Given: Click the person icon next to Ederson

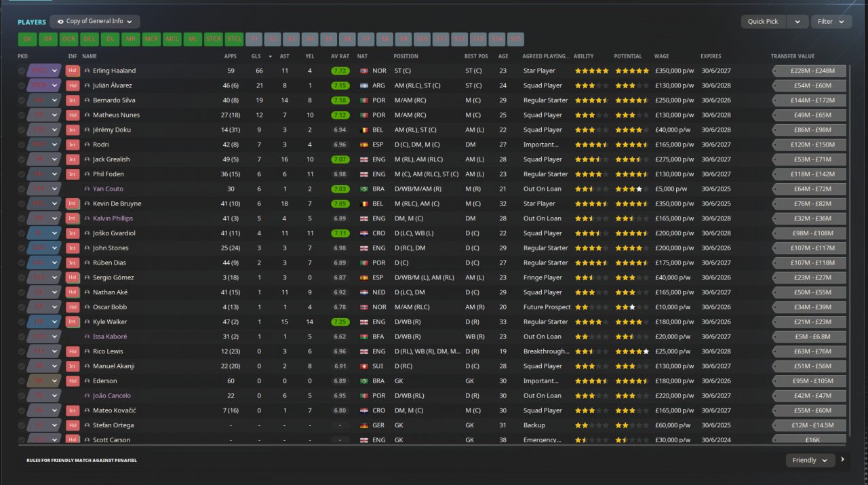Looking at the screenshot, I should coord(87,381).
